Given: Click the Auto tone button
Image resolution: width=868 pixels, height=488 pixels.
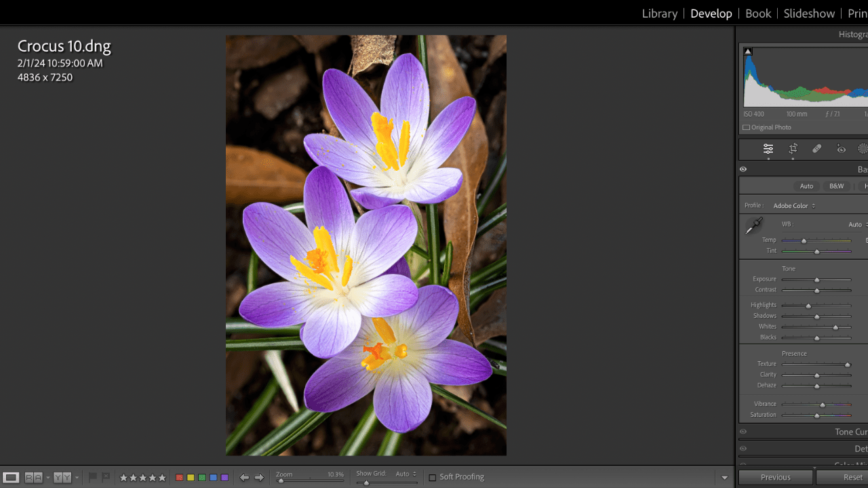Looking at the screenshot, I should (806, 186).
